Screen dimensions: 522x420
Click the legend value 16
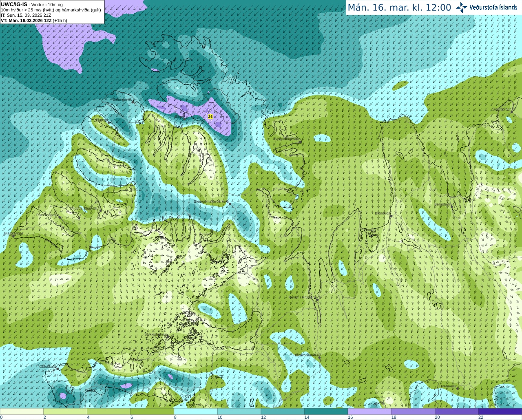(350, 417)
